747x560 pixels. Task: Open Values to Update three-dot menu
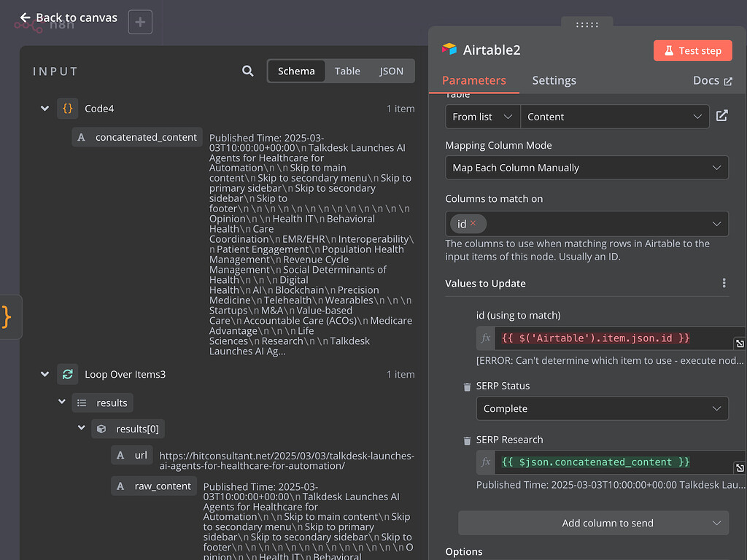[724, 283]
